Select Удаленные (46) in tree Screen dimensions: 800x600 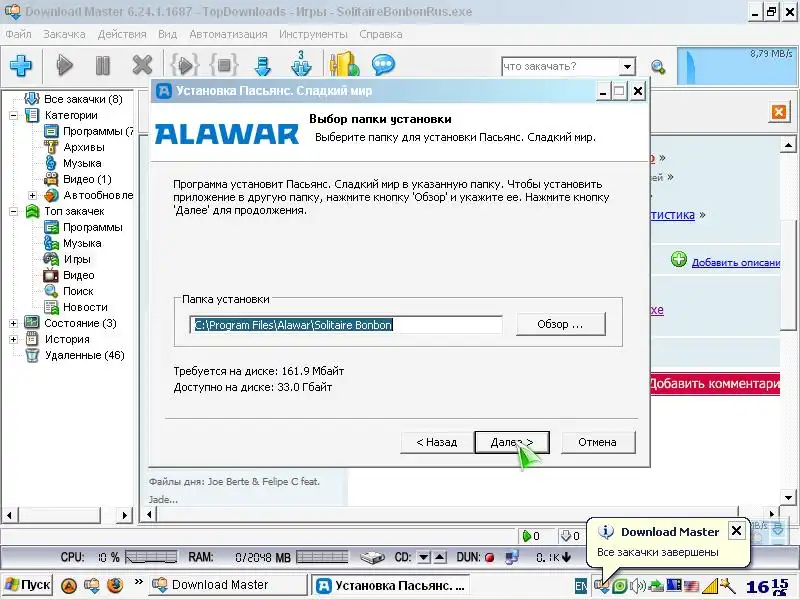85,355
